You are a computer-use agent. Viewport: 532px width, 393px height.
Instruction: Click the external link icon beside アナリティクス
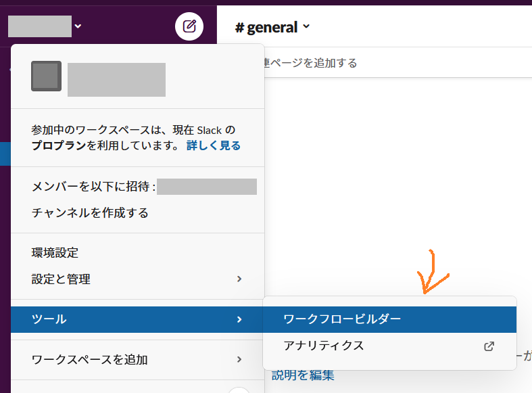[489, 346]
